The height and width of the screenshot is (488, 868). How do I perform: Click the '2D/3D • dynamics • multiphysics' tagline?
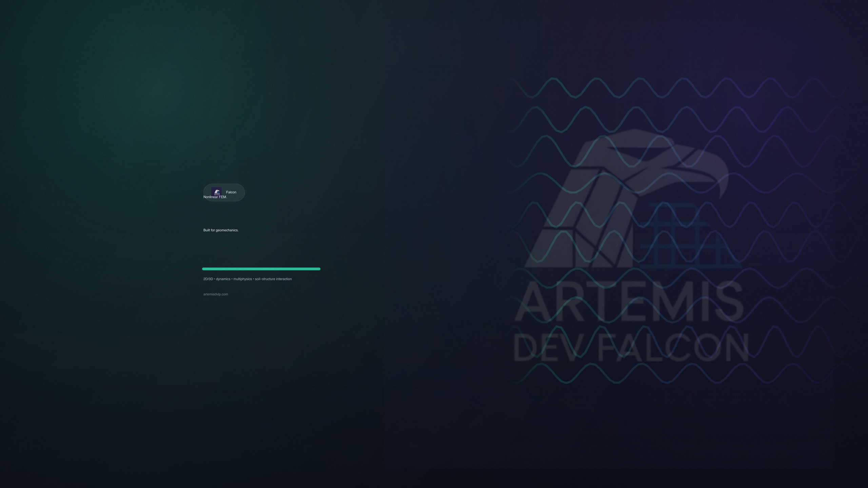click(x=248, y=279)
